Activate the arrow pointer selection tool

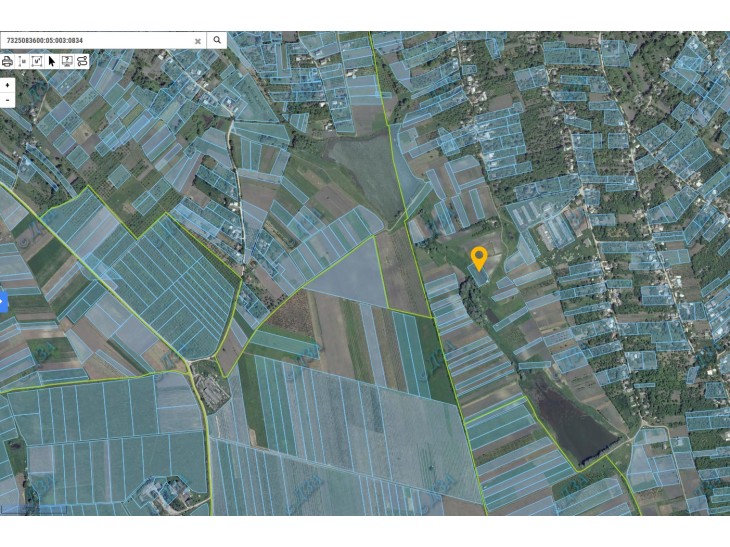[52, 61]
